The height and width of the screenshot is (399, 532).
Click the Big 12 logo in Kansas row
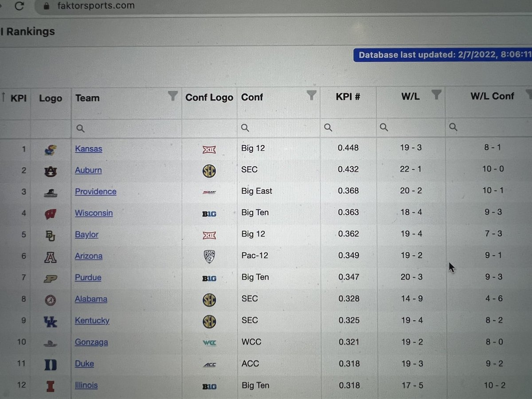point(209,149)
